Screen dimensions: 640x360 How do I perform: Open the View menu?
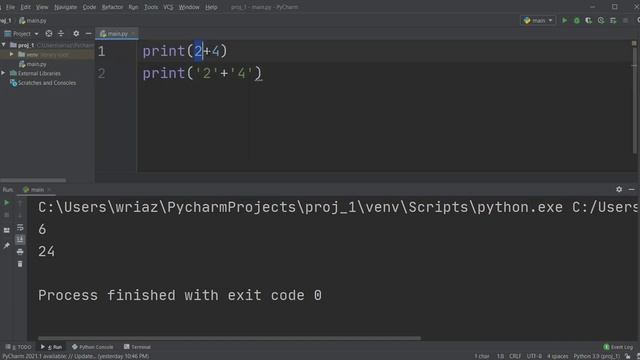pos(42,7)
